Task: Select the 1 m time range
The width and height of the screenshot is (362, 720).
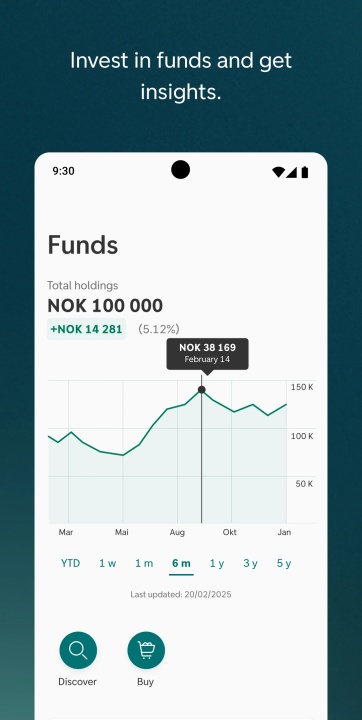Action: point(144,563)
